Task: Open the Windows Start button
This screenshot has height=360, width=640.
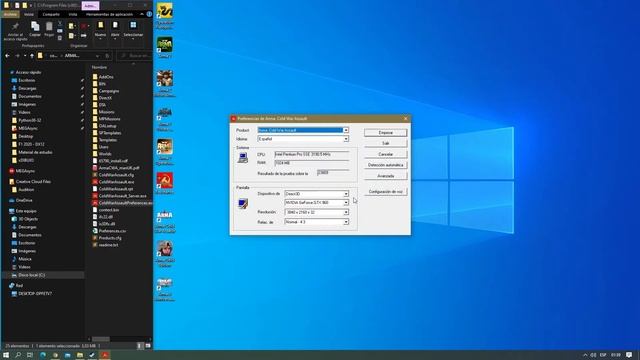Action: pyautogui.click(x=6, y=355)
